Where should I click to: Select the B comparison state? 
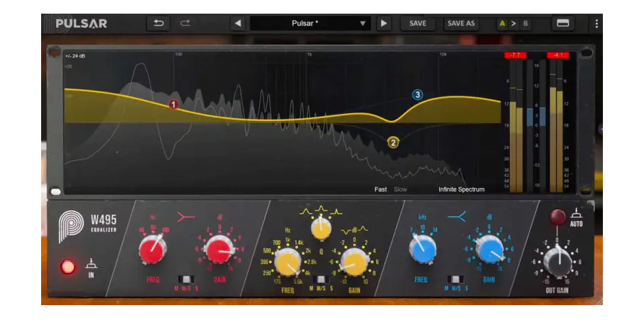click(525, 23)
